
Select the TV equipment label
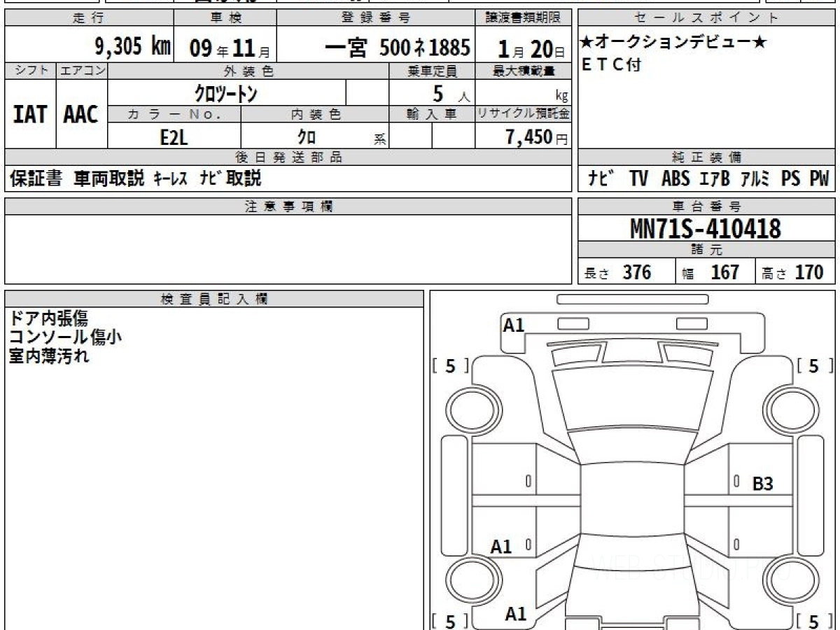(x=638, y=179)
